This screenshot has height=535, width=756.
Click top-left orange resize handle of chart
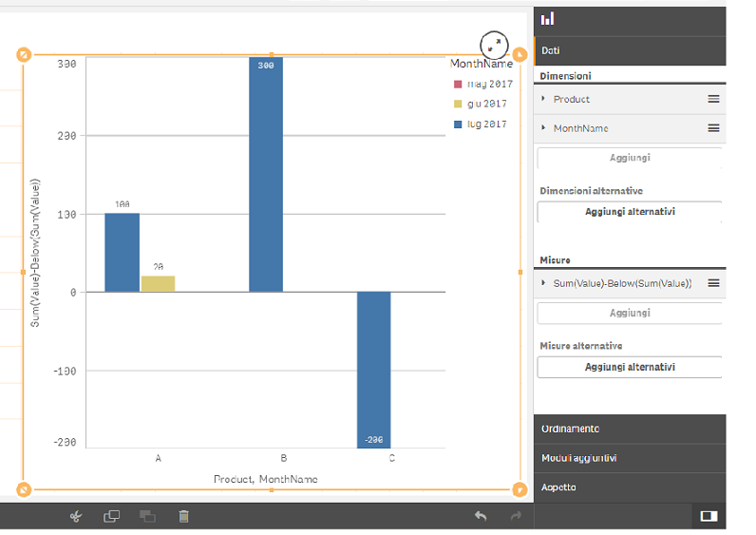(24, 54)
